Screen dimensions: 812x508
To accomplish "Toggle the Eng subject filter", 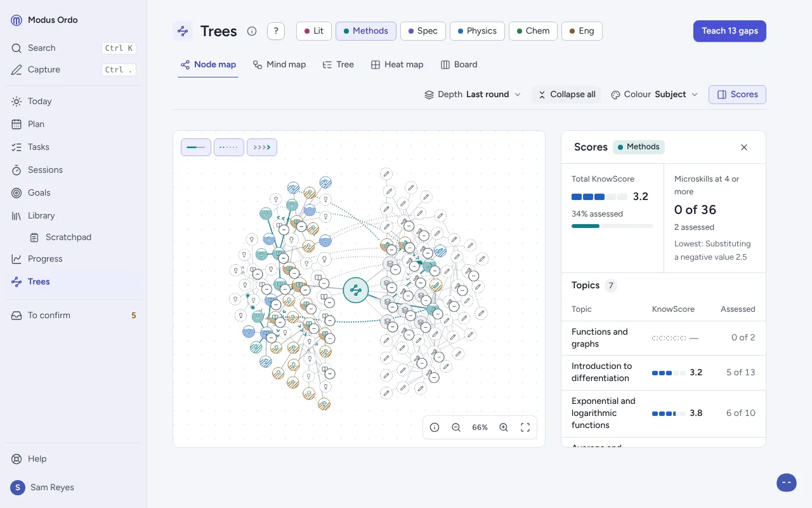I will click(x=582, y=31).
